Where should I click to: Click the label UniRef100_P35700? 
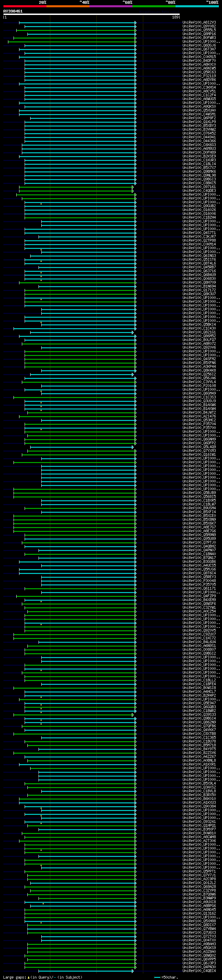click(x=199, y=428)
